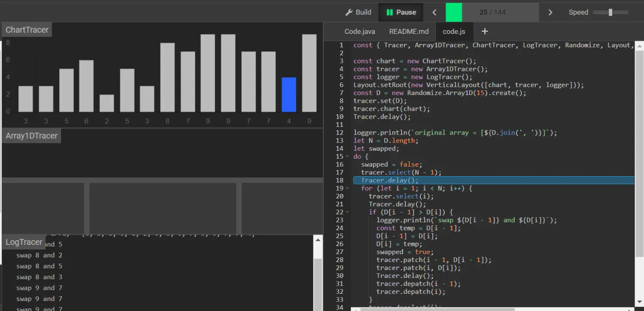
Task: Click log entry 'swap 8 and 2'
Action: [x=39, y=255]
